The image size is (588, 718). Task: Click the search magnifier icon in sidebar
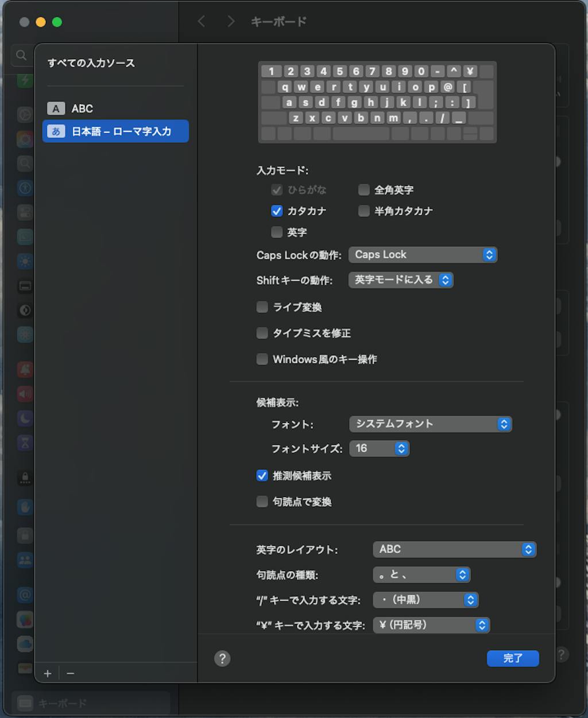coord(21,55)
